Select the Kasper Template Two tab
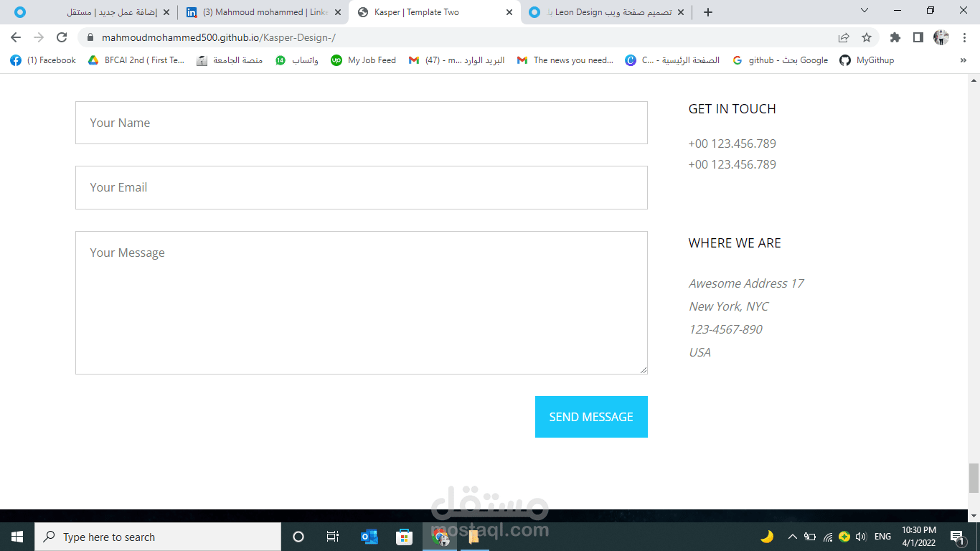The image size is (980, 551). [x=435, y=12]
